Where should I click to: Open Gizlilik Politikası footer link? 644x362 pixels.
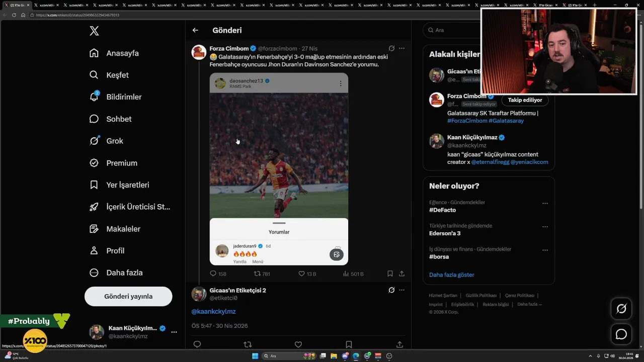pos(481,295)
